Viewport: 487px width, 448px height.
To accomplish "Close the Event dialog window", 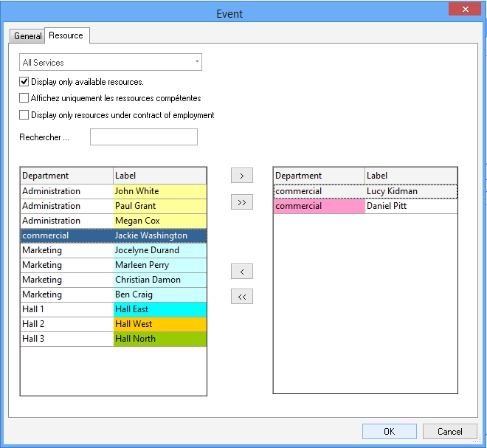I will [465, 10].
